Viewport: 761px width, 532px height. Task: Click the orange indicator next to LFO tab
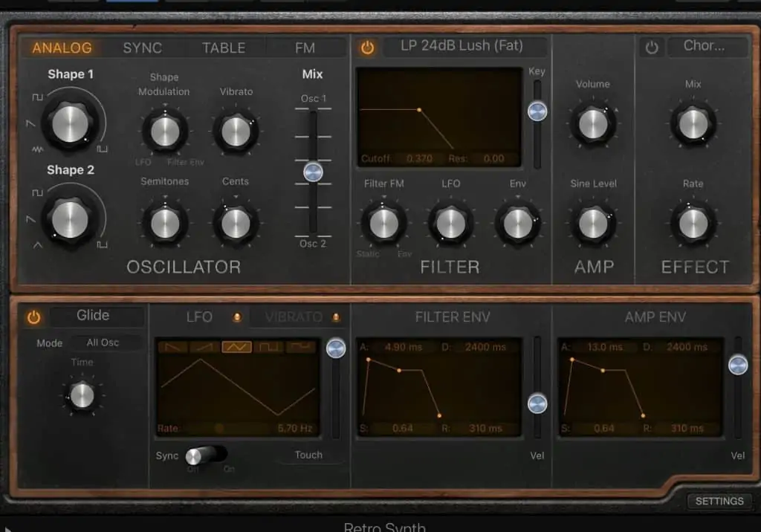coord(237,317)
